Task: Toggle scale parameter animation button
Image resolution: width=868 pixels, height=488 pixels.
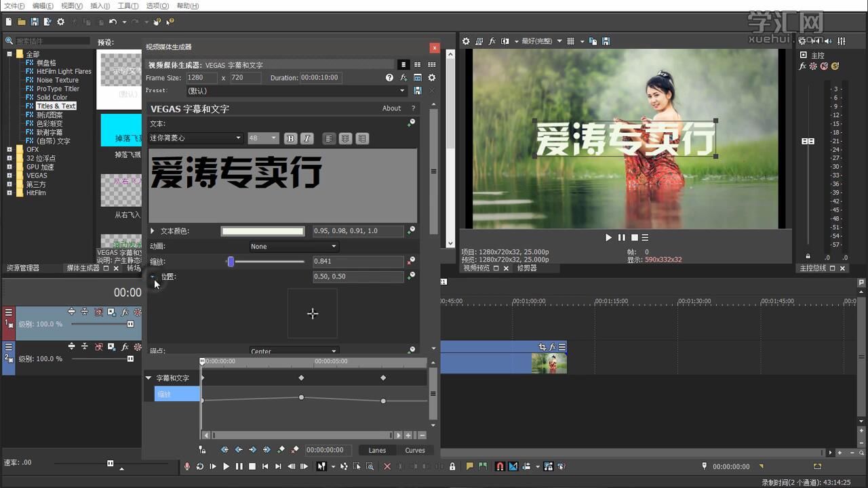Action: (x=411, y=261)
